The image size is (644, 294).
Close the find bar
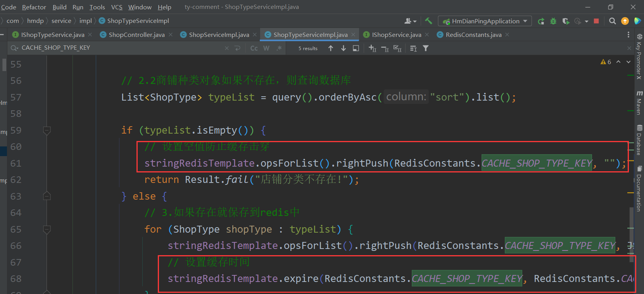(x=629, y=48)
